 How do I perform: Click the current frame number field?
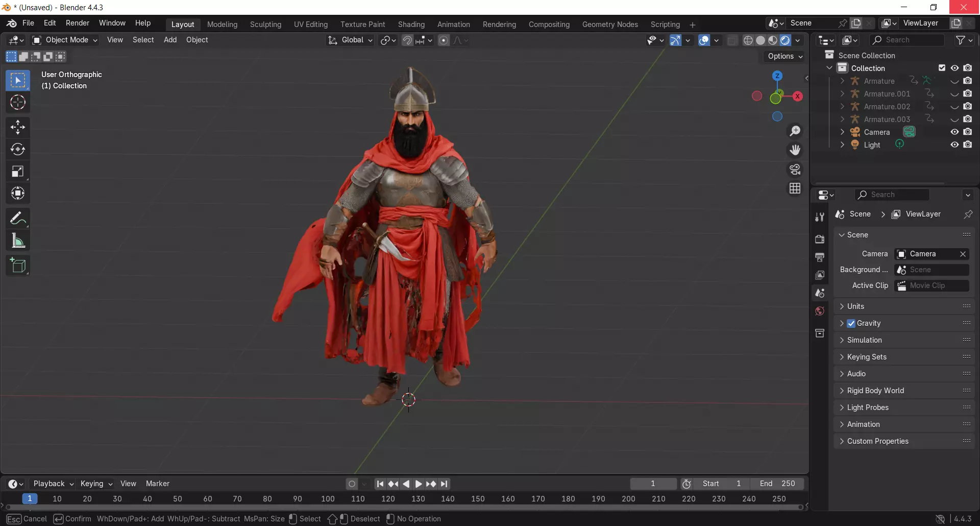(x=653, y=484)
